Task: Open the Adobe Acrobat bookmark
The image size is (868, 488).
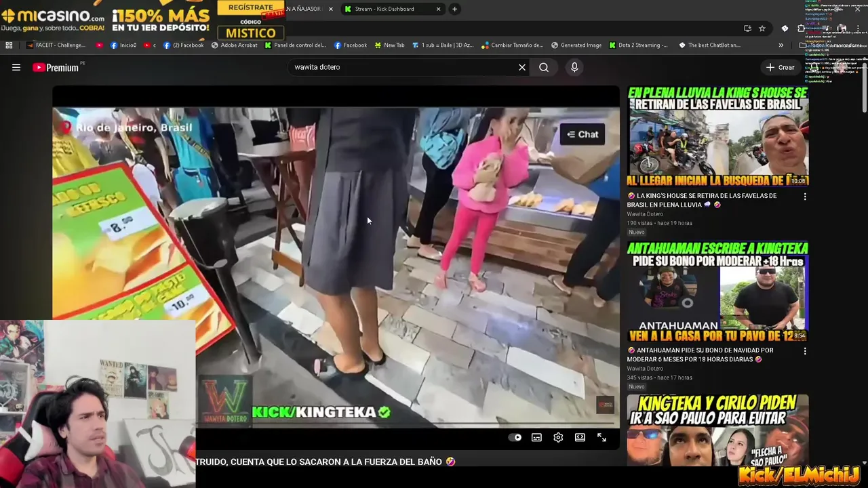Action: click(x=234, y=45)
